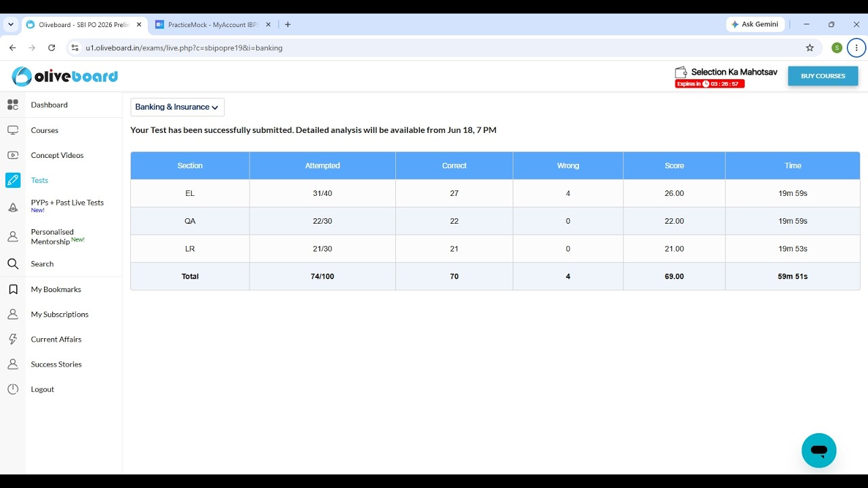
Task: Open Courses in sidebar
Action: coord(45,130)
